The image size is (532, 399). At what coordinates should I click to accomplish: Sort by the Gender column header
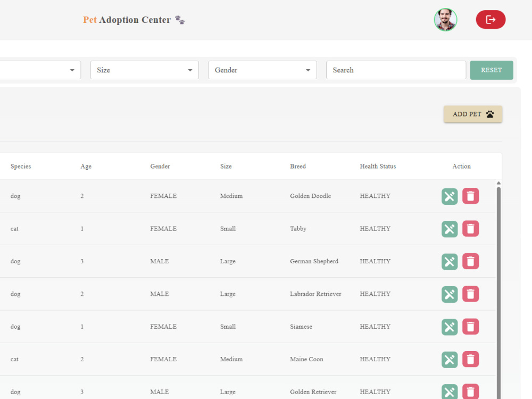[x=160, y=166]
